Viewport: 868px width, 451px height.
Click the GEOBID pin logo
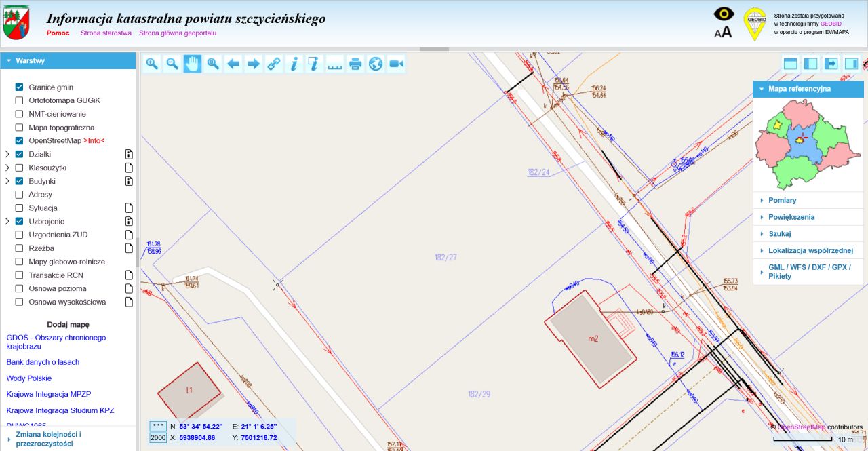click(755, 24)
